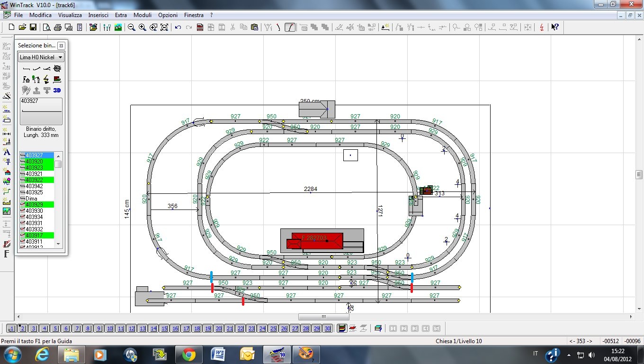Select the 'Dima' entry in track list

[37, 199]
